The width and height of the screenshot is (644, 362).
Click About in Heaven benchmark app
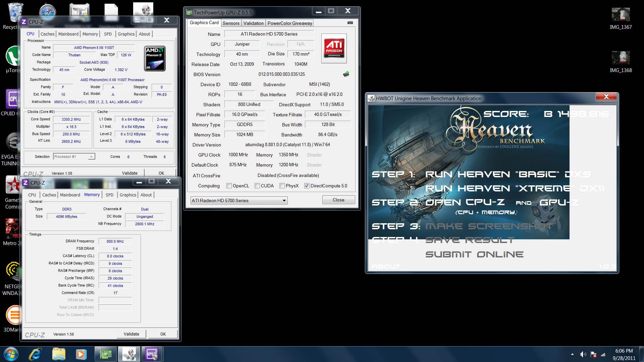coord(386,266)
